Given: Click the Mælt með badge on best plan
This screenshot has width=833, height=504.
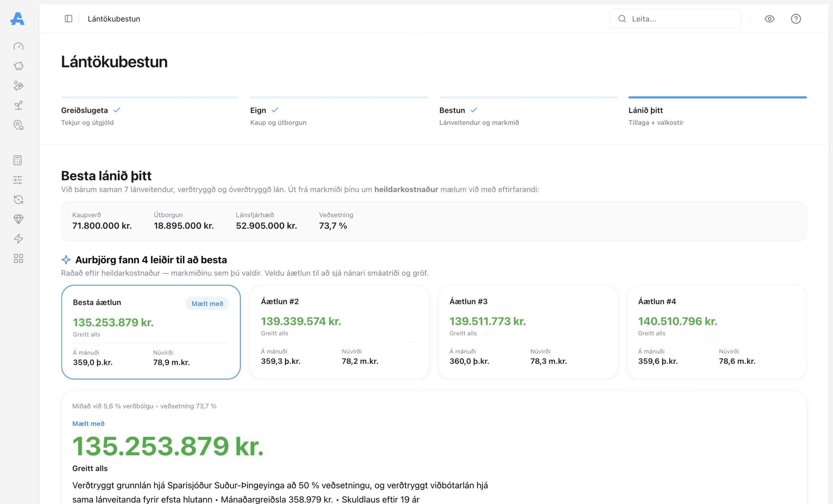Looking at the screenshot, I should click(207, 304).
